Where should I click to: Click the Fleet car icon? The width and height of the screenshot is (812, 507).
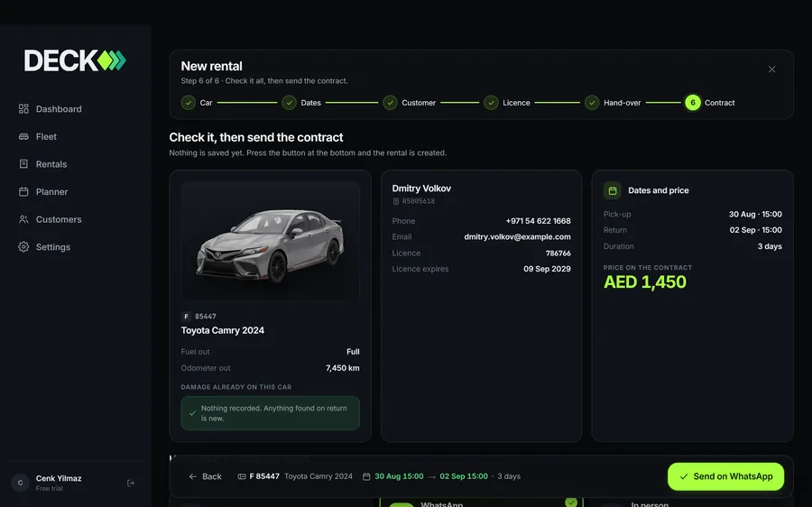click(x=23, y=137)
